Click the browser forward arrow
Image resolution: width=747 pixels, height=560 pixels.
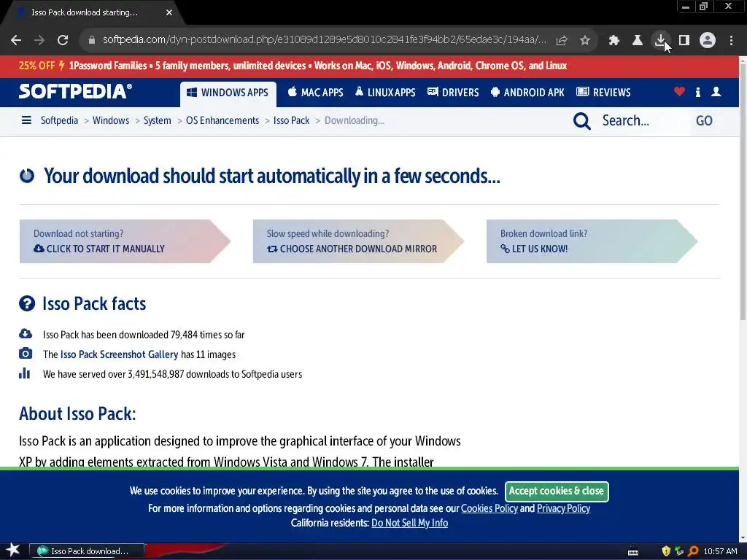click(x=39, y=40)
